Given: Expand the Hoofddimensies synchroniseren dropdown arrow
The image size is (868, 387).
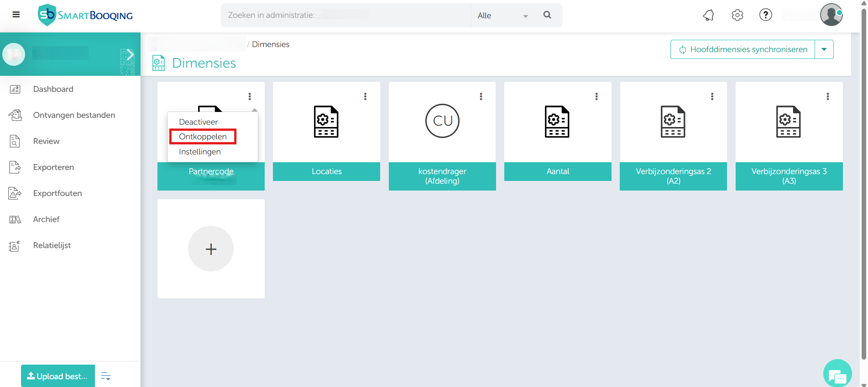Looking at the screenshot, I should [x=824, y=49].
